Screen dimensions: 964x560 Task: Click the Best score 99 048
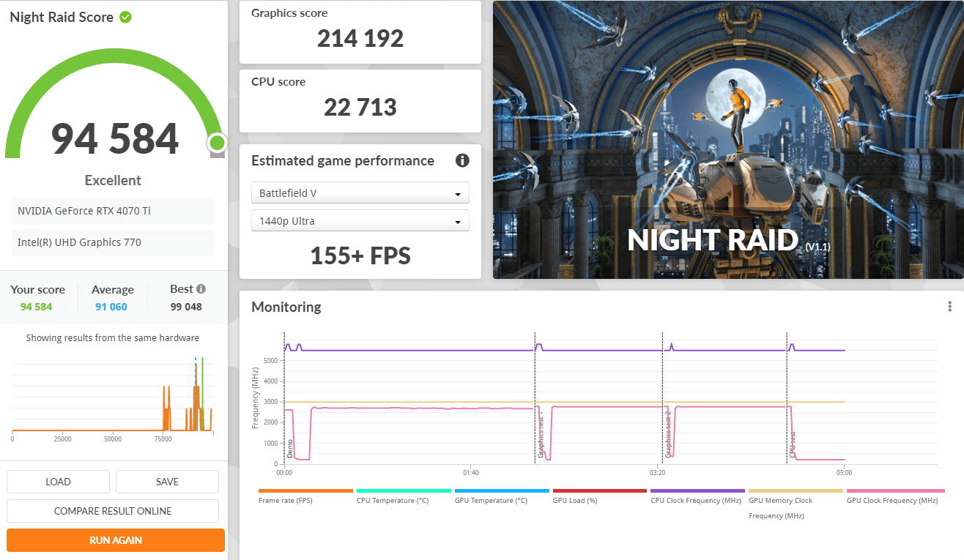(x=186, y=307)
